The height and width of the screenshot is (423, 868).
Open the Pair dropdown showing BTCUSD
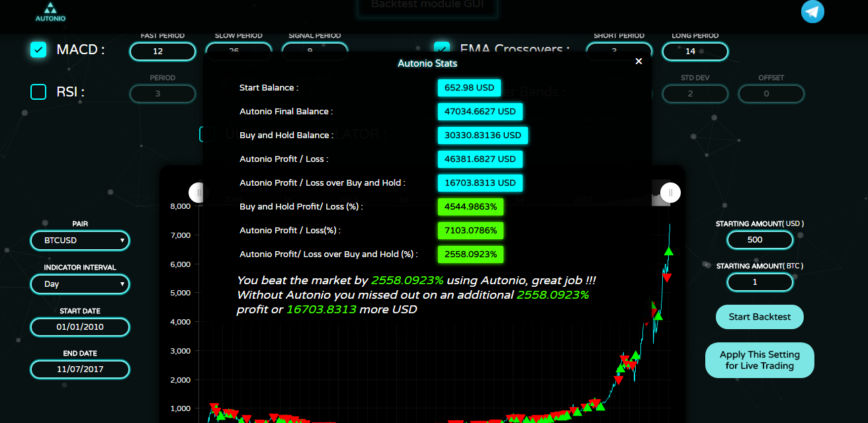pyautogui.click(x=80, y=241)
